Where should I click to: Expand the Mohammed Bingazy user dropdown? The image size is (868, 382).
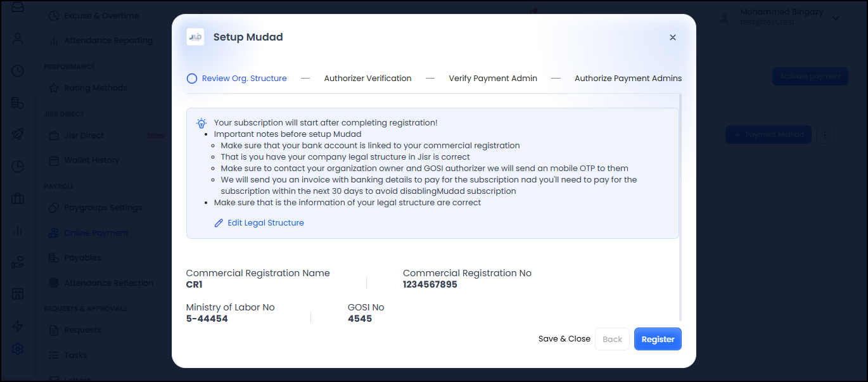click(x=835, y=18)
